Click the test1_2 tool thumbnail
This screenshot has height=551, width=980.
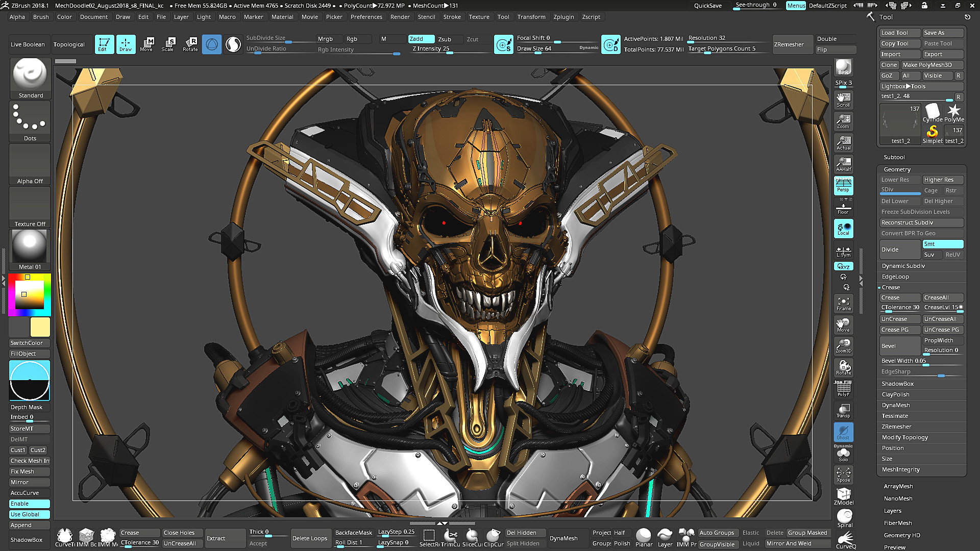pos(900,124)
